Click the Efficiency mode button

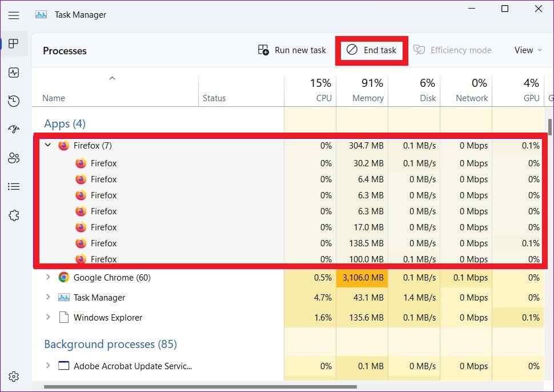[452, 50]
